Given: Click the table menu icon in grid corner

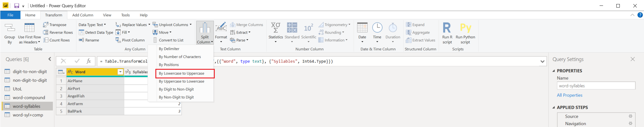Looking at the screenshot, I should pos(61,72).
